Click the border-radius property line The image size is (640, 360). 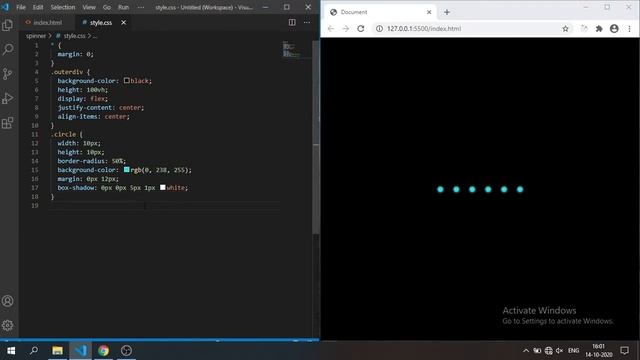91,161
